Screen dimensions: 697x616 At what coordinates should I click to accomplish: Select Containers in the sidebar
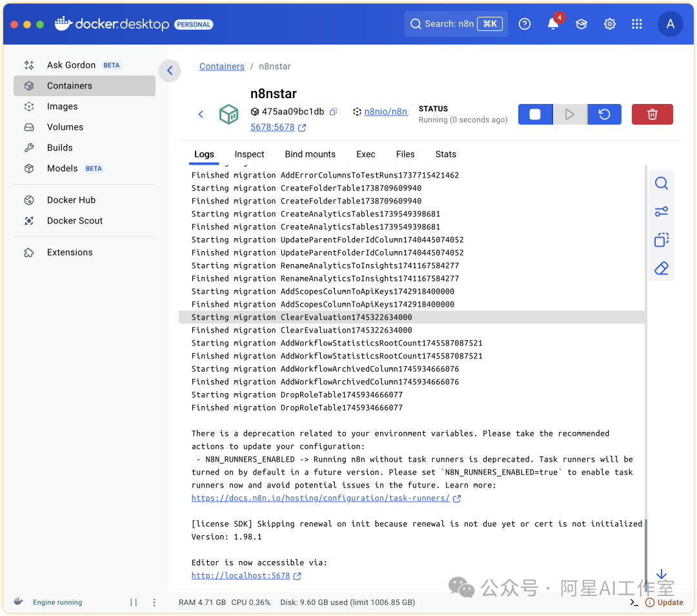(x=85, y=86)
